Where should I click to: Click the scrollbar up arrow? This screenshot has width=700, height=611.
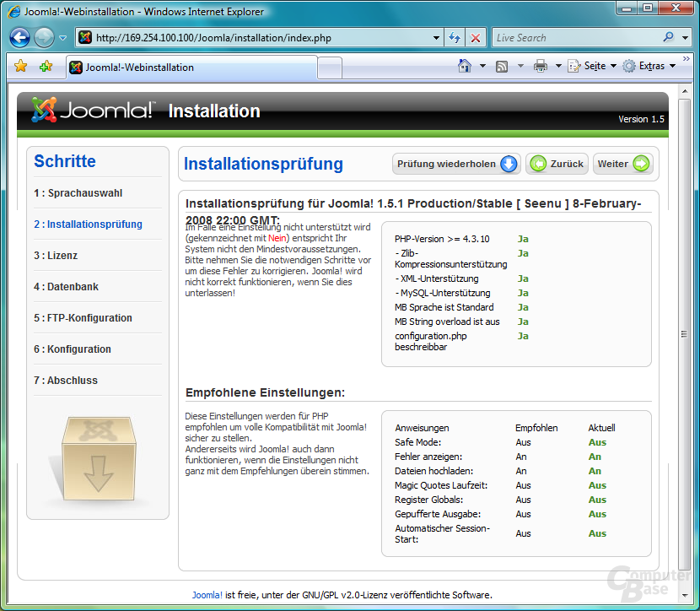point(684,91)
